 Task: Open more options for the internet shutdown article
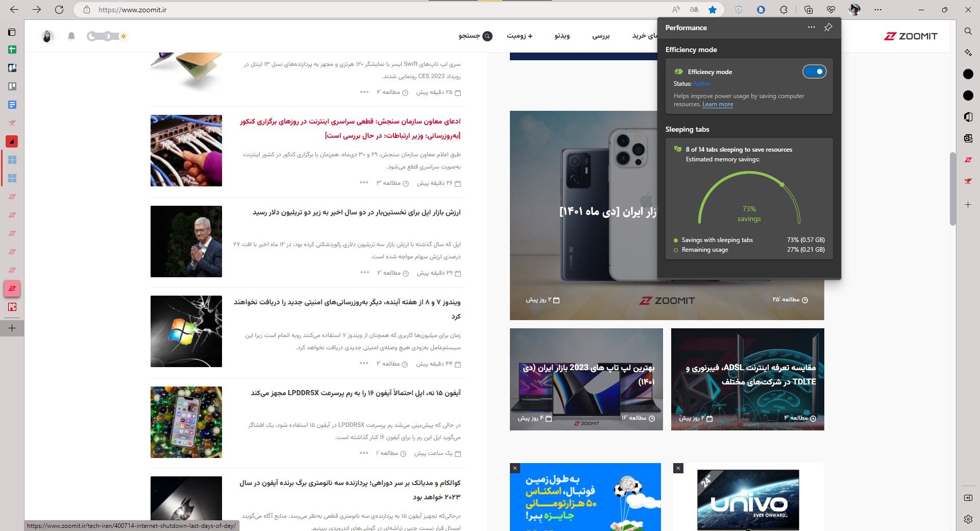(364, 183)
